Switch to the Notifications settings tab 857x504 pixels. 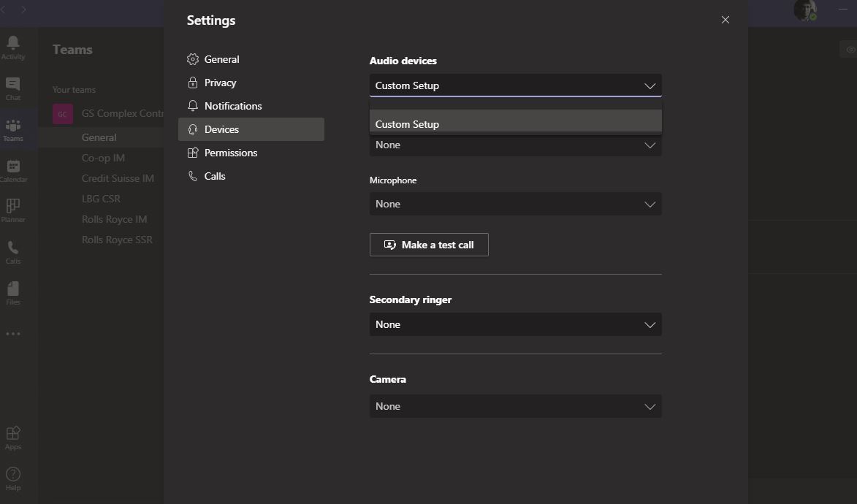[x=232, y=106]
